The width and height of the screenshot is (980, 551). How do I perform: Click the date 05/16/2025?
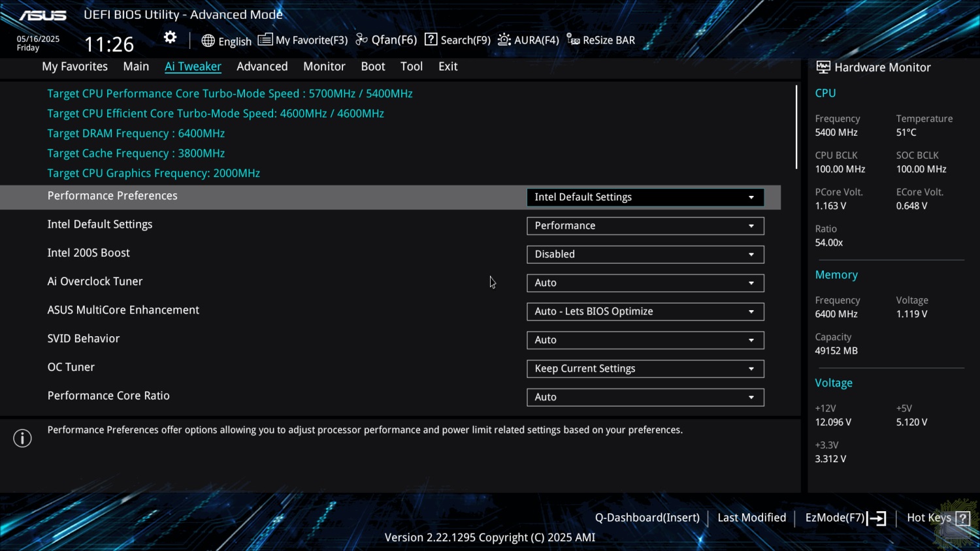coord(38,39)
